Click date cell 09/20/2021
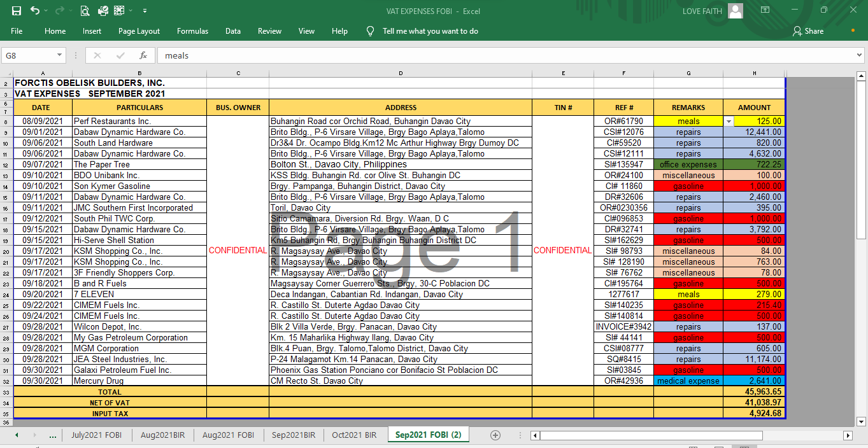868x448 pixels. 43,294
